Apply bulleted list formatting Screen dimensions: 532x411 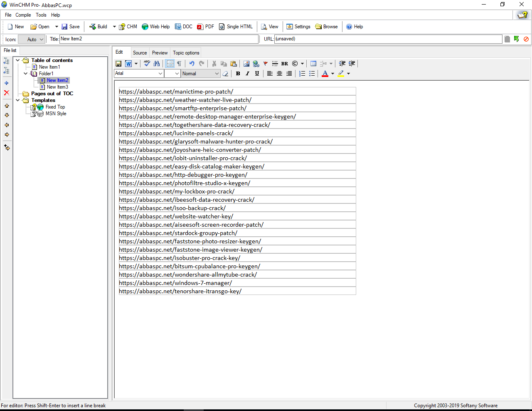coord(312,74)
